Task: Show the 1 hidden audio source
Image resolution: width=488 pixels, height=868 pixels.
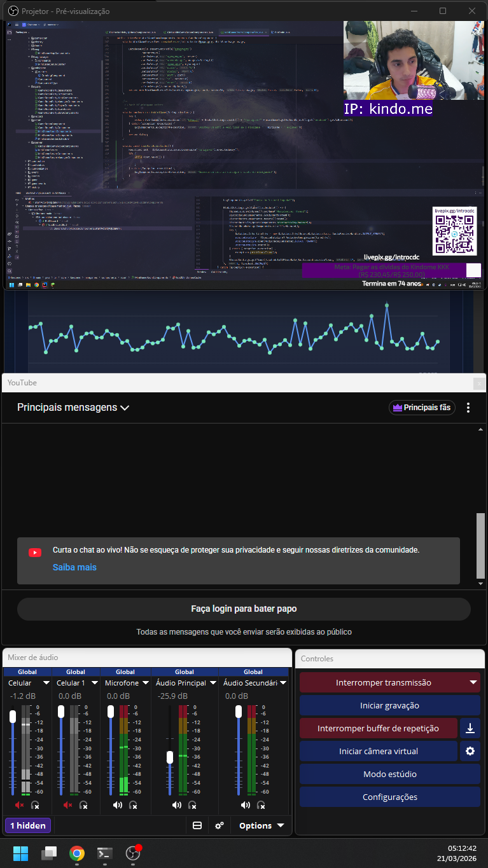Action: 28,825
